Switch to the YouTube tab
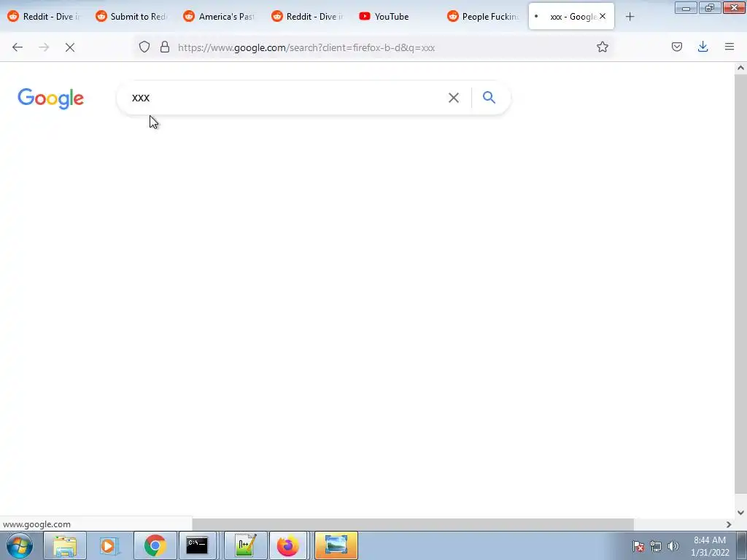The height and width of the screenshot is (560, 747). tap(395, 17)
